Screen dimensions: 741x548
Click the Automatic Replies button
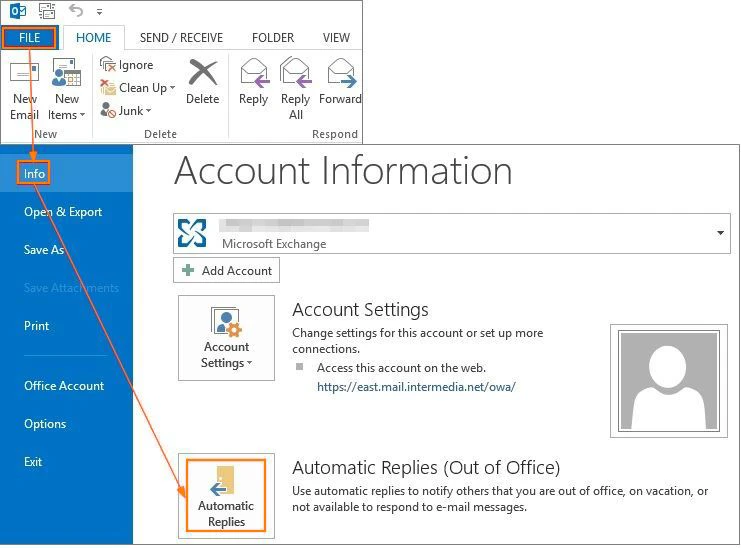tap(226, 496)
